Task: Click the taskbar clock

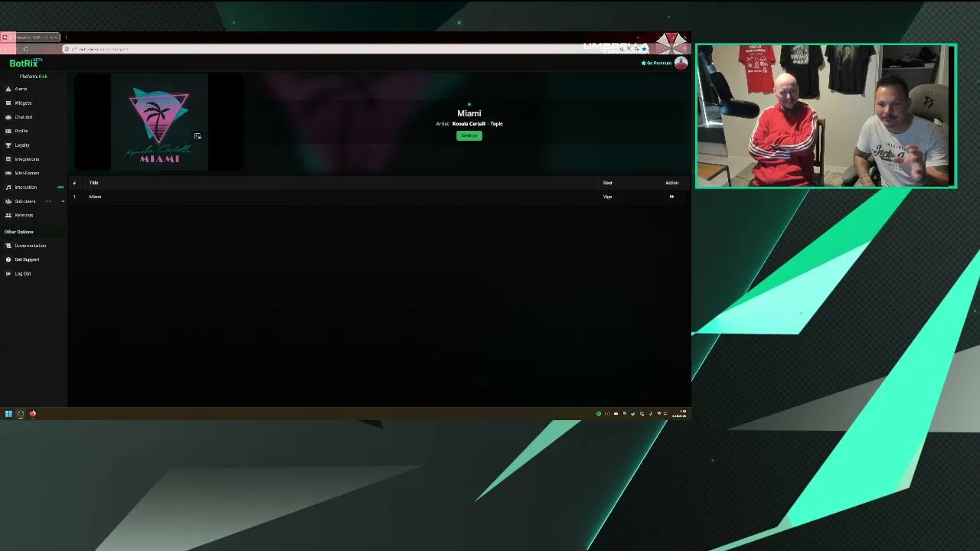Action: pos(679,414)
